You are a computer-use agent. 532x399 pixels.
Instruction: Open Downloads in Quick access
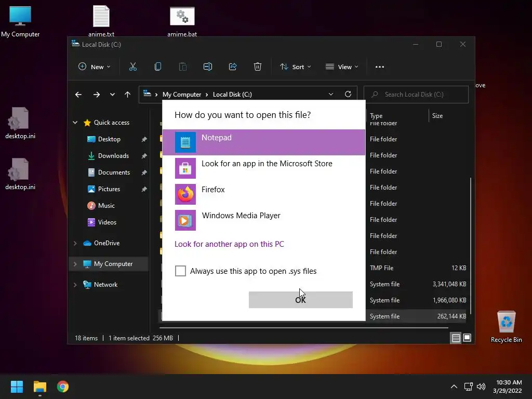113,156
